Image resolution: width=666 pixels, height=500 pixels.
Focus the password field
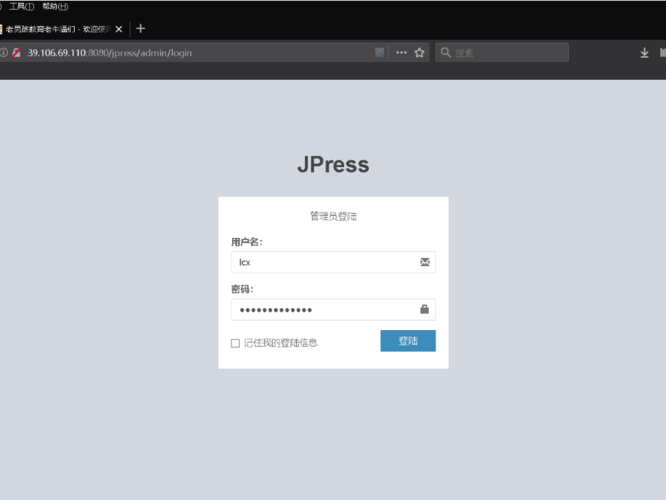point(333,310)
